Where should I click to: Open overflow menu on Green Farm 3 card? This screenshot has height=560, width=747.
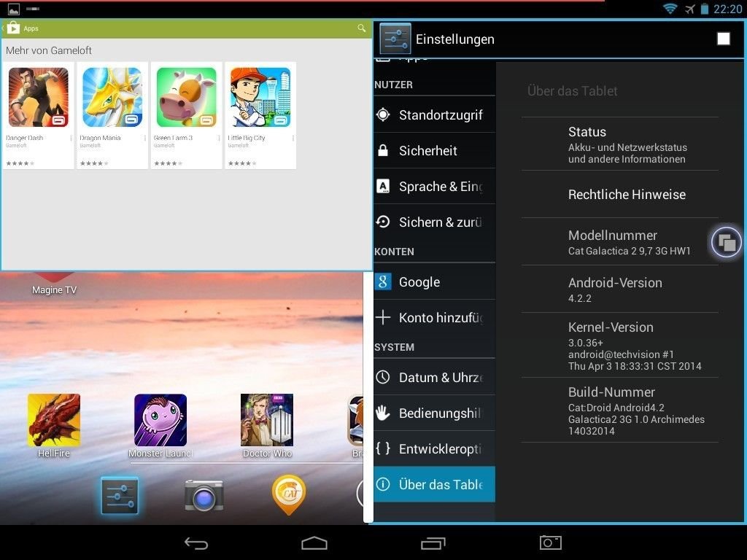point(219,138)
